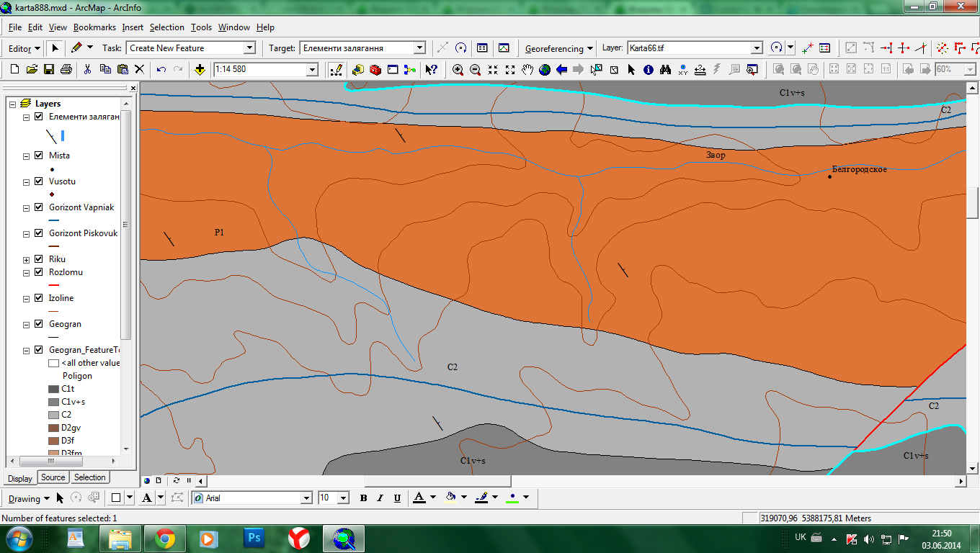Click the Save map icon
Image resolution: width=980 pixels, height=553 pixels.
tap(49, 70)
